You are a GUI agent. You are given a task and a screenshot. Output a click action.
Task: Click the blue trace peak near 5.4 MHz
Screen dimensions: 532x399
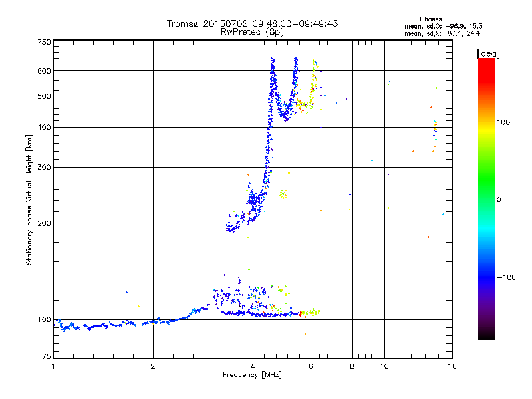(296, 60)
